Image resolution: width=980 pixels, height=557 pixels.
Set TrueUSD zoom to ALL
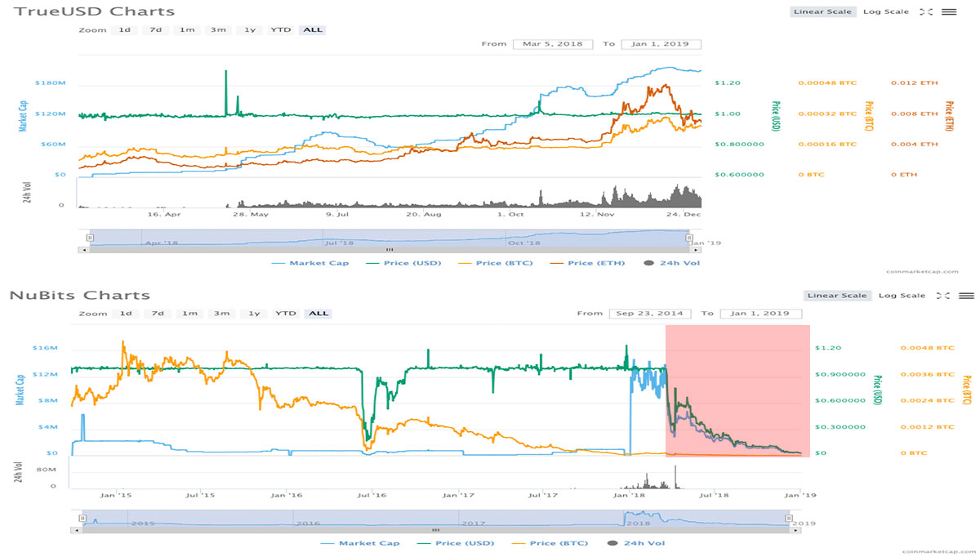[x=312, y=30]
